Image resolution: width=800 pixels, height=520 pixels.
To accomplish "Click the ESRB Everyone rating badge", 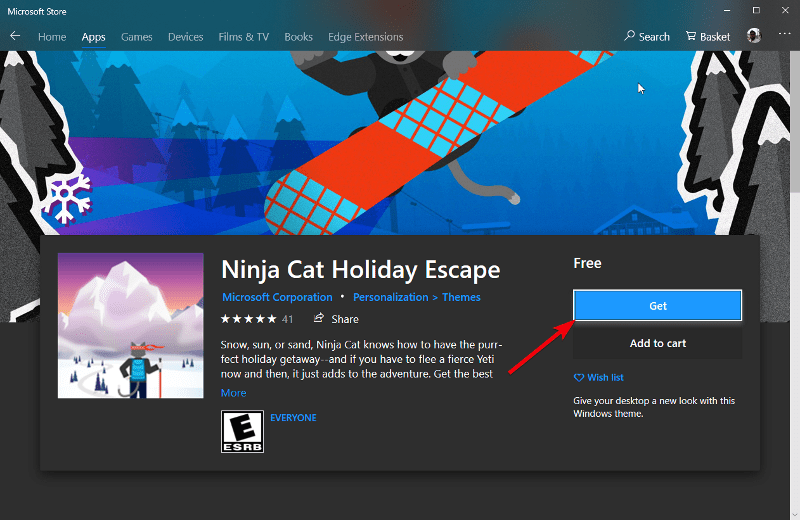I will coord(240,431).
